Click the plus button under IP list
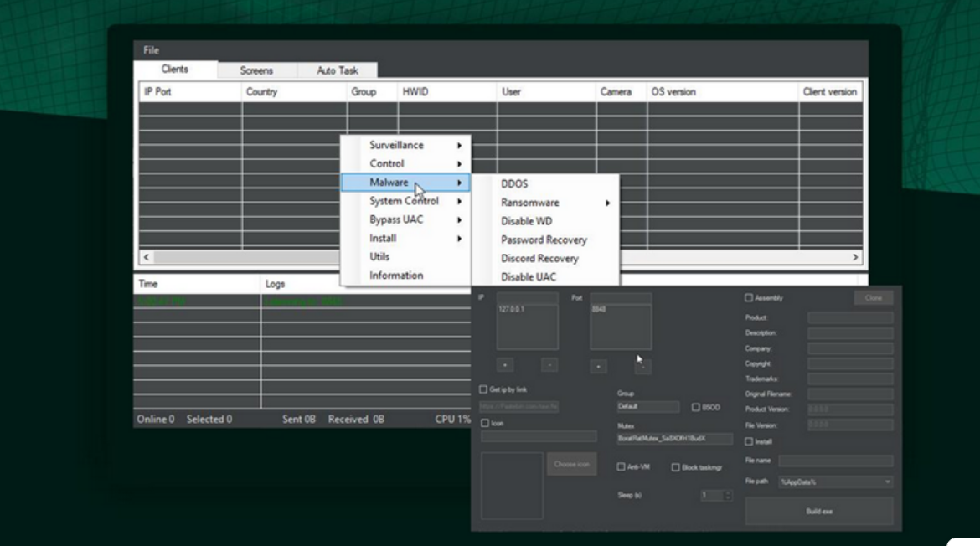The image size is (980, 546). pos(505,365)
